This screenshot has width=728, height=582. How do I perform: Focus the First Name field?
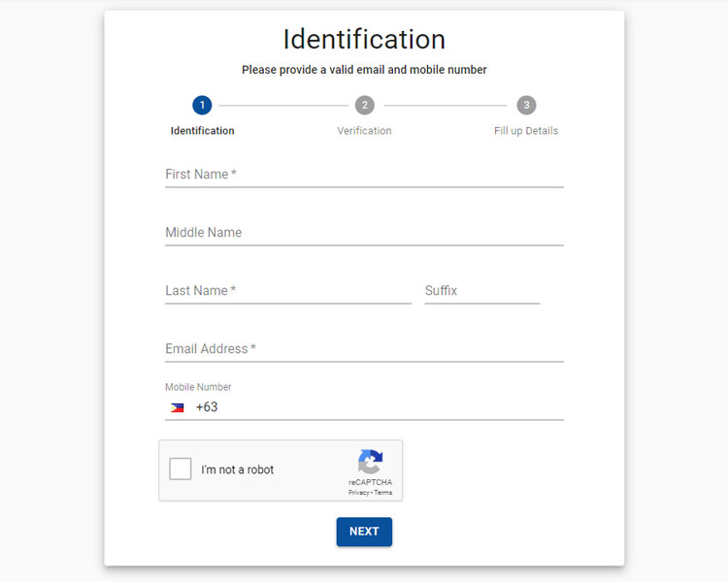[x=364, y=175]
